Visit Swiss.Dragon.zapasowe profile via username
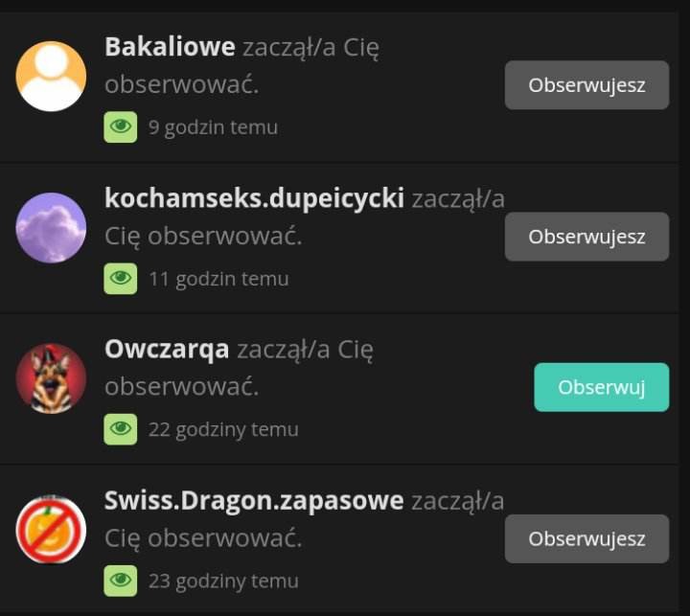690x616 pixels. [254, 501]
